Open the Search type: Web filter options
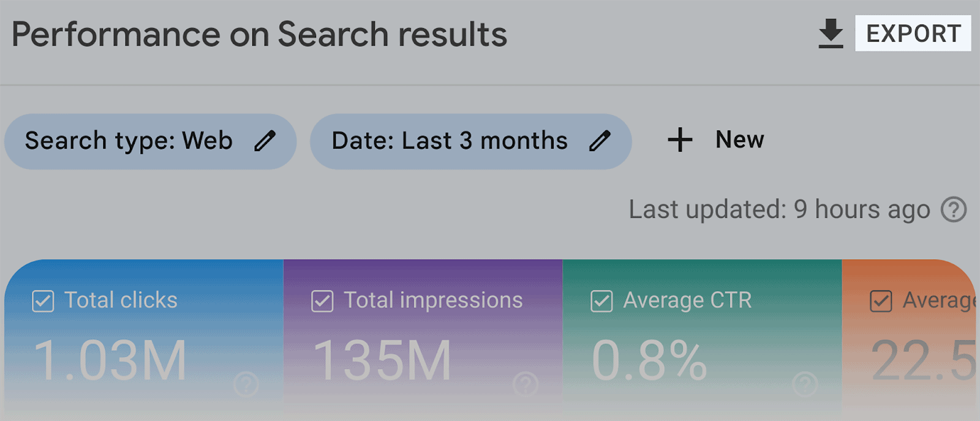The width and height of the screenshot is (980, 421). click(150, 141)
